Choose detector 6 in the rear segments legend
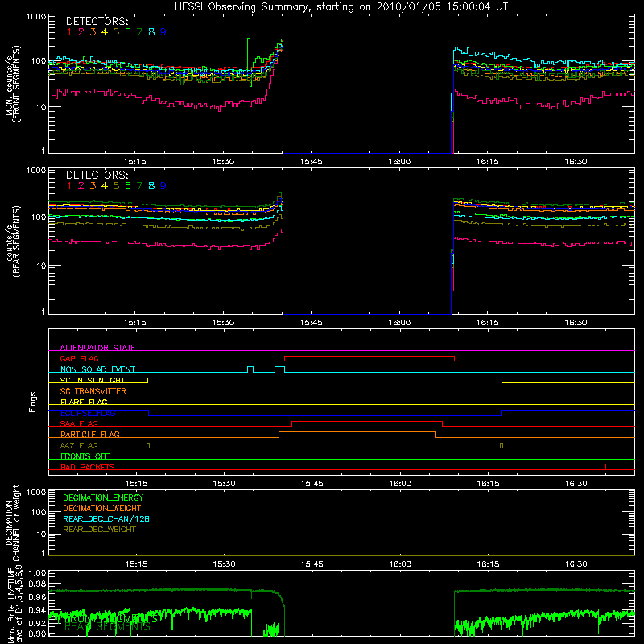644x644 pixels. [x=128, y=186]
